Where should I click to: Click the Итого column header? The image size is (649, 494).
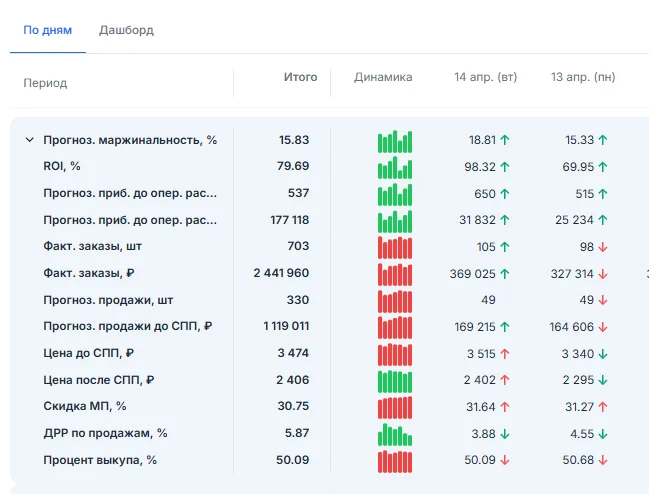coord(300,77)
